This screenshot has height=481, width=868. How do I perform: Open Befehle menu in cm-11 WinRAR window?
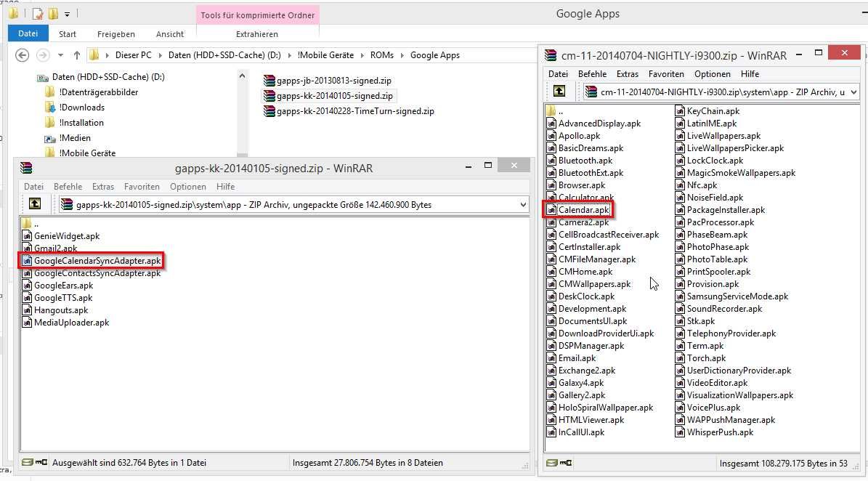[x=592, y=73]
